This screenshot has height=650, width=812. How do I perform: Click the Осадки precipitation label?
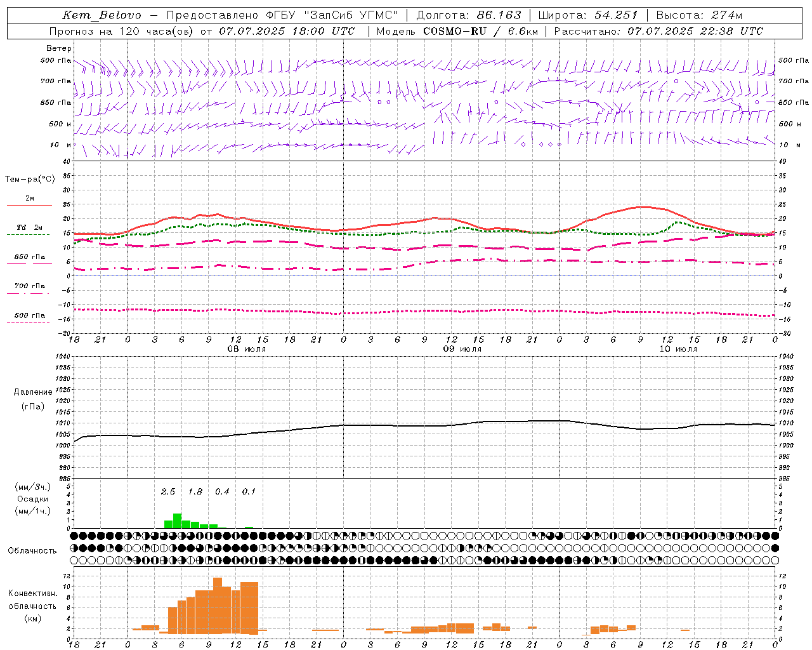(33, 499)
